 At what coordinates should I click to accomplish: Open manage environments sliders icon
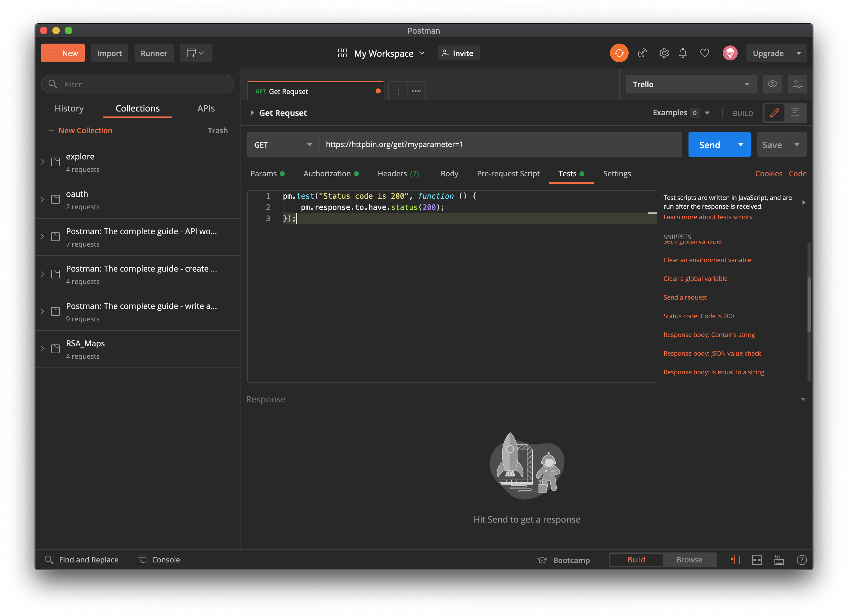point(797,84)
